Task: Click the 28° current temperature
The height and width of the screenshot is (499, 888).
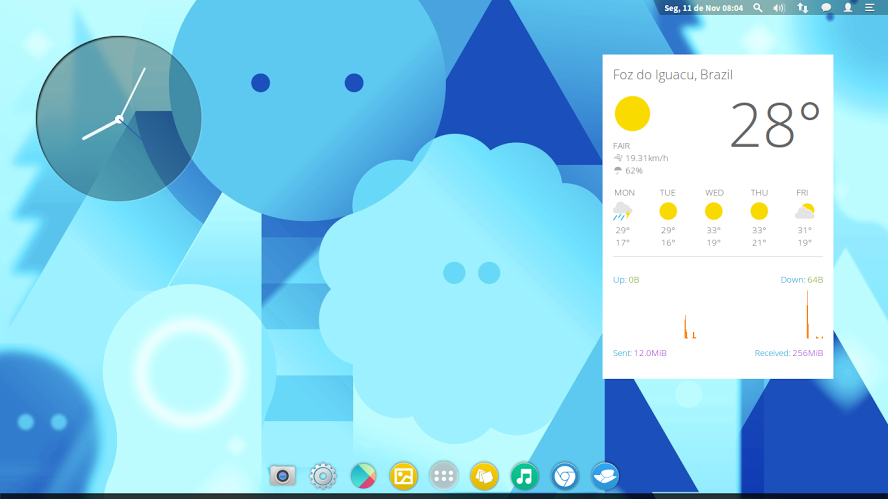Action: (x=775, y=125)
